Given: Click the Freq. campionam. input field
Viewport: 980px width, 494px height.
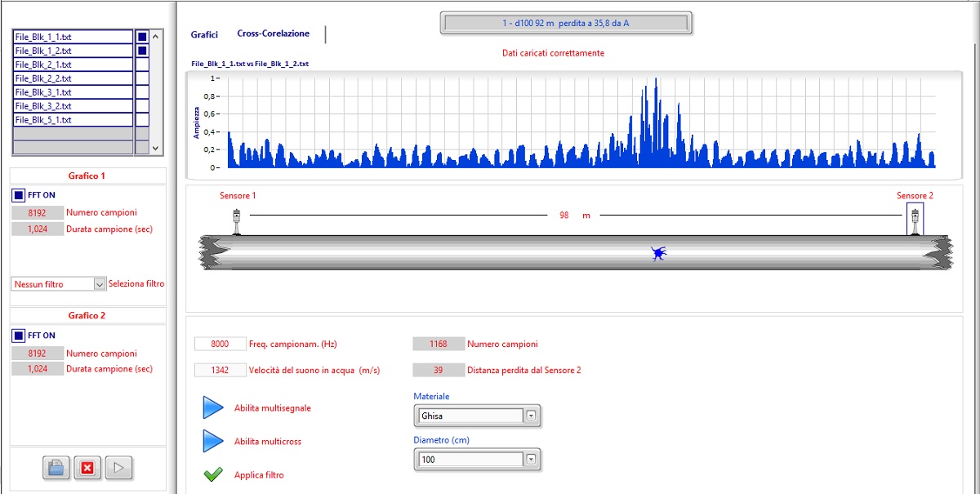Looking at the screenshot, I should pos(220,344).
